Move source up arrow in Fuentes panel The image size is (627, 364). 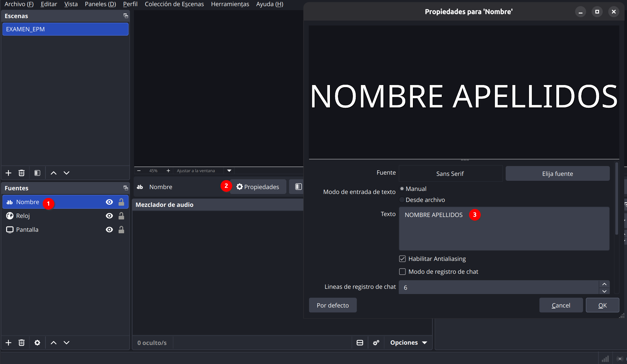click(53, 343)
